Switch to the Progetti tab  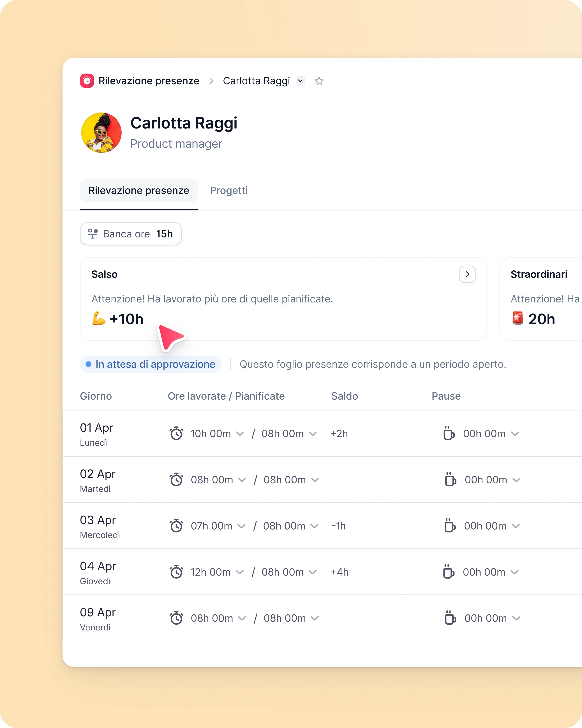click(x=229, y=190)
